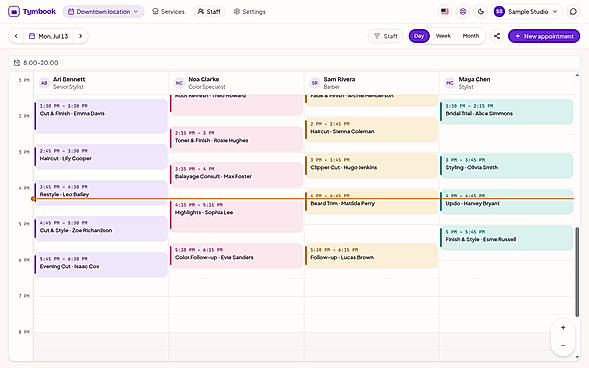Click the Tymbook logo
Screen dimensions: 589x368
32,12
